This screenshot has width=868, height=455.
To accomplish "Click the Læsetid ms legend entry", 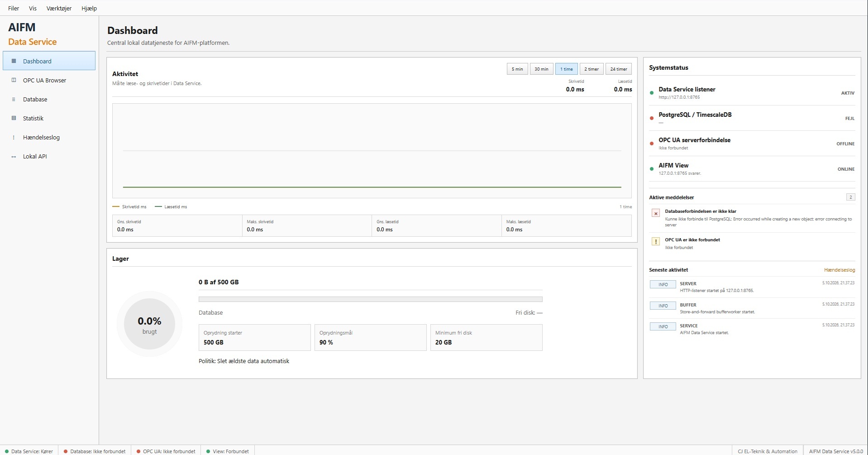I will click(171, 206).
